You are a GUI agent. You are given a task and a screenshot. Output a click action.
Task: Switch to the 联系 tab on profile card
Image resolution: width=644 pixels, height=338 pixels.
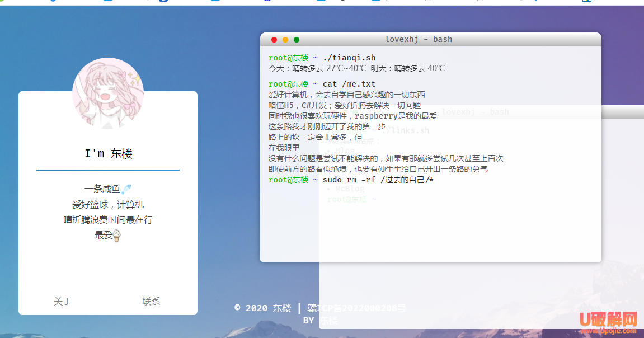coord(151,301)
